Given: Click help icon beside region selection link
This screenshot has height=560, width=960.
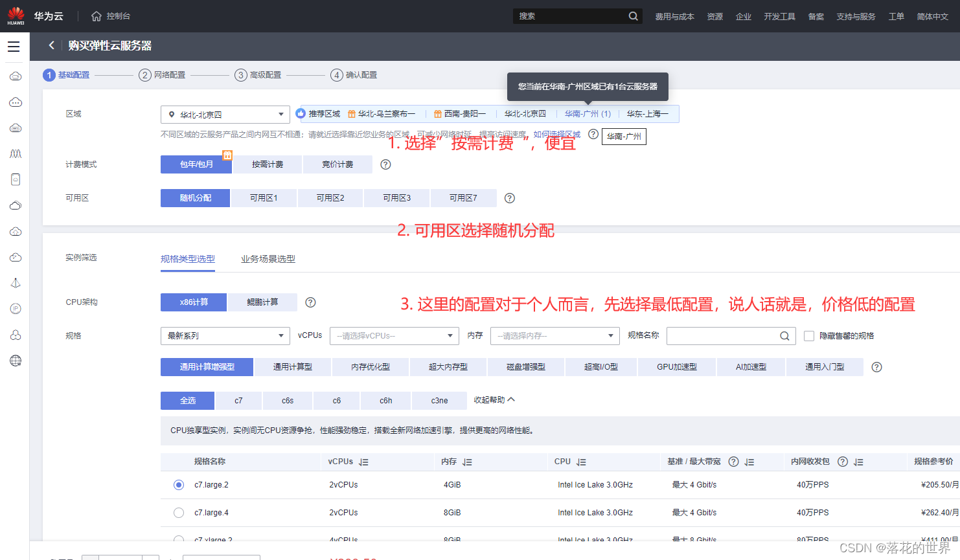Looking at the screenshot, I should point(593,134).
